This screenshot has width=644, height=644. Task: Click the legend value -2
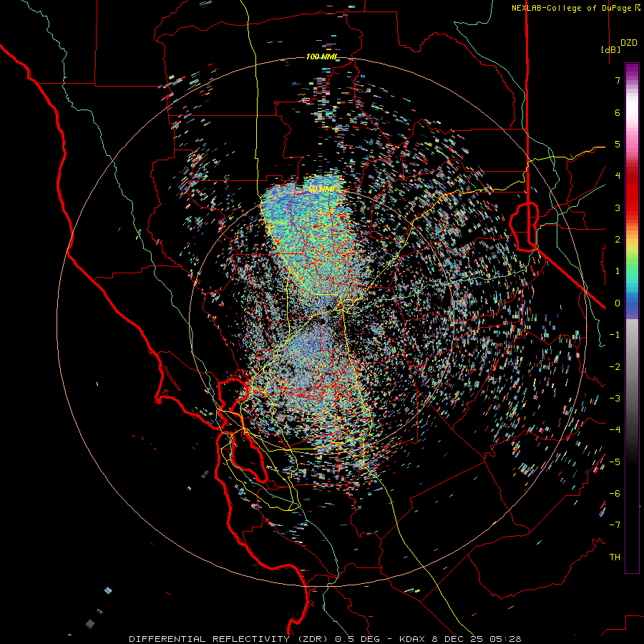(615, 367)
